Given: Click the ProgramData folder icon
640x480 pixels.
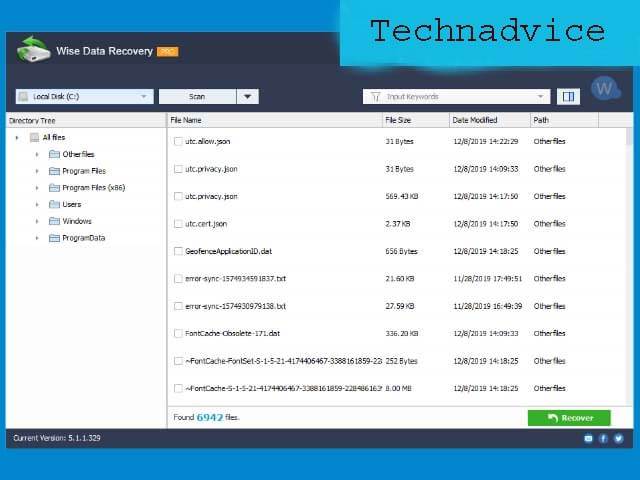Looking at the screenshot, I should tap(54, 238).
